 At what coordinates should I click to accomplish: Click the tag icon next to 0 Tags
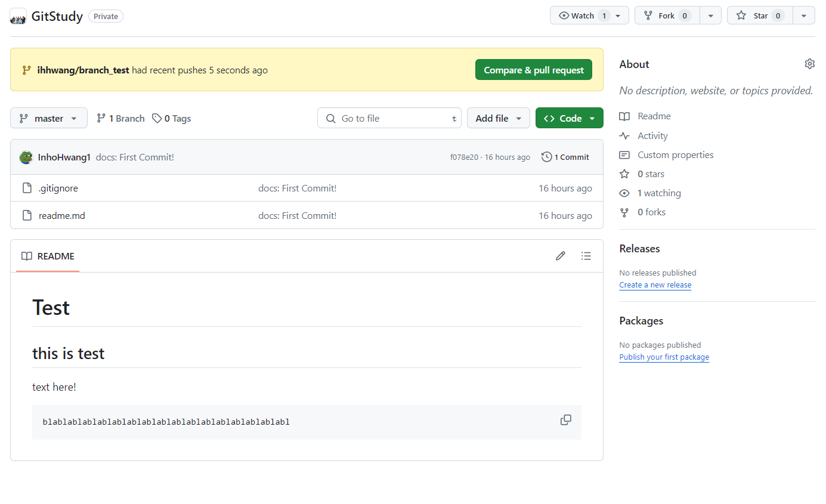click(x=157, y=118)
